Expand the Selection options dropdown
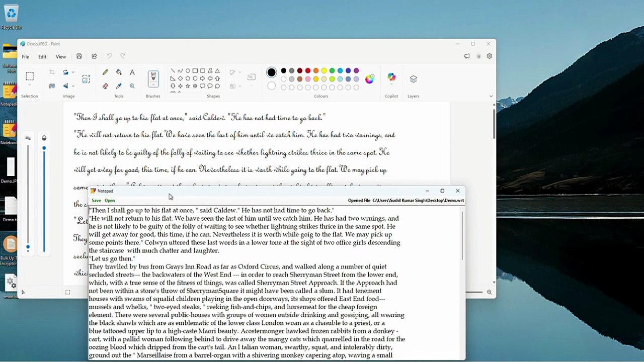 click(30, 86)
